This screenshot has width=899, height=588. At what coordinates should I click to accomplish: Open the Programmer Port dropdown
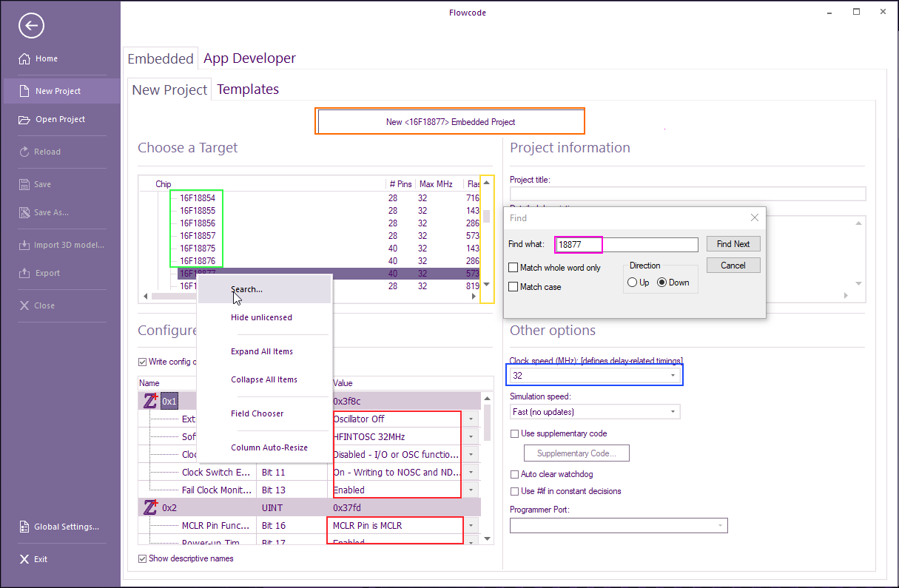click(x=720, y=525)
